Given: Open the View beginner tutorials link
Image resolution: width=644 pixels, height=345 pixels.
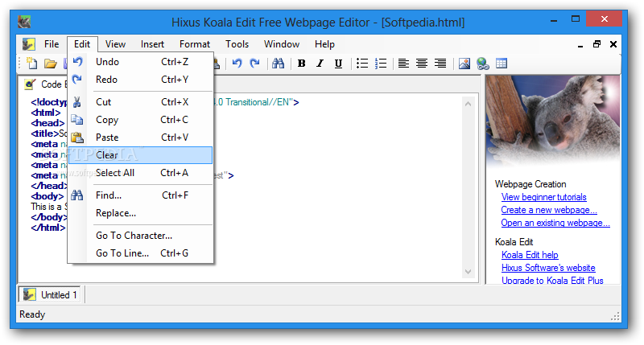Looking at the screenshot, I should point(544,197).
